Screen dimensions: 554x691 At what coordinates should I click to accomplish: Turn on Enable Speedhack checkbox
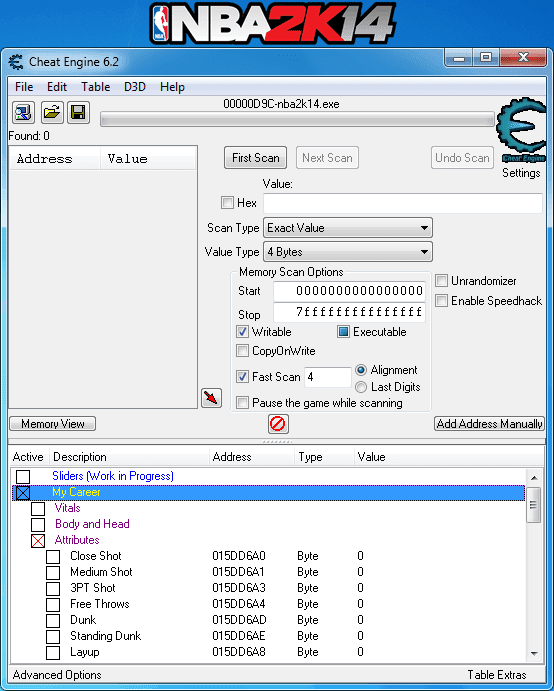pos(442,301)
